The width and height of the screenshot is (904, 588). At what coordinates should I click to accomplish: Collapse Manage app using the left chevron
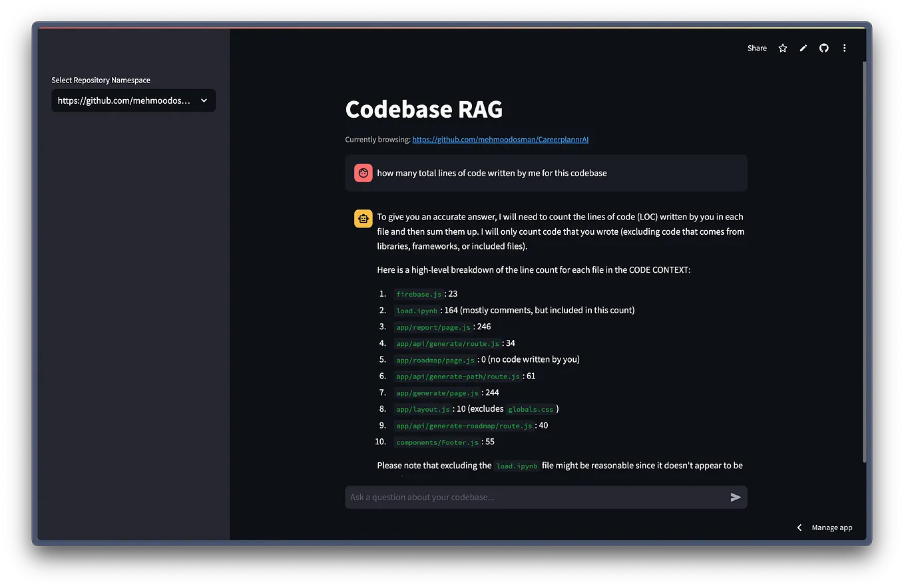coord(799,527)
